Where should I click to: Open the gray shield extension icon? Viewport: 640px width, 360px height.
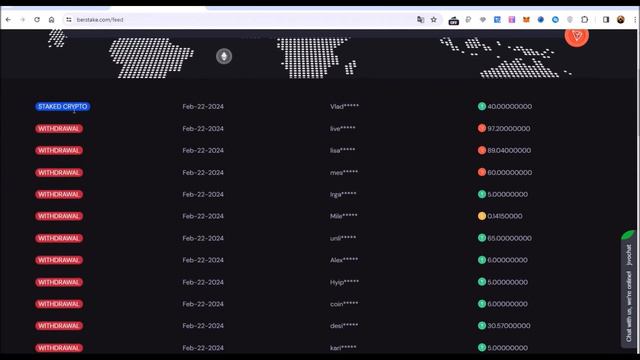(x=570, y=20)
